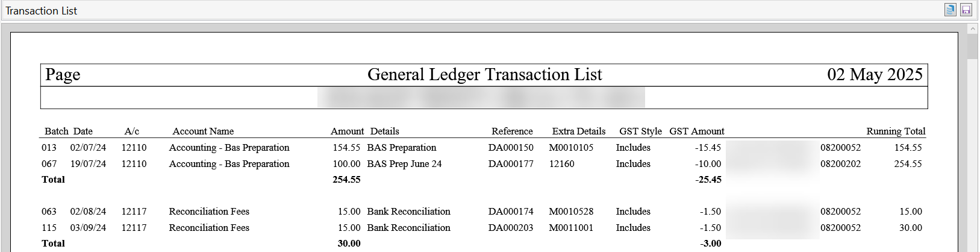Click the scrollbar up arrow
980x252 pixels.
pyautogui.click(x=972, y=28)
